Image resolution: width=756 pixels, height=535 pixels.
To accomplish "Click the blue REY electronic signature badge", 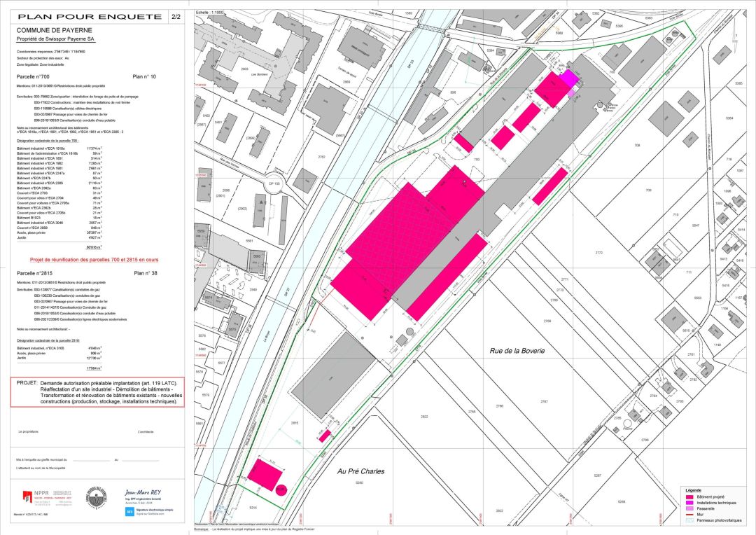I will pyautogui.click(x=129, y=511).
